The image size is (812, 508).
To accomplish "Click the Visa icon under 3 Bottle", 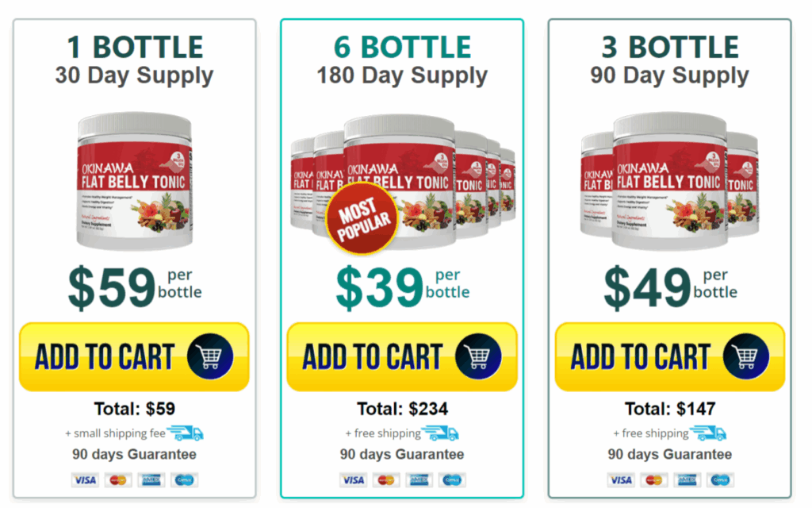I will pos(620,480).
